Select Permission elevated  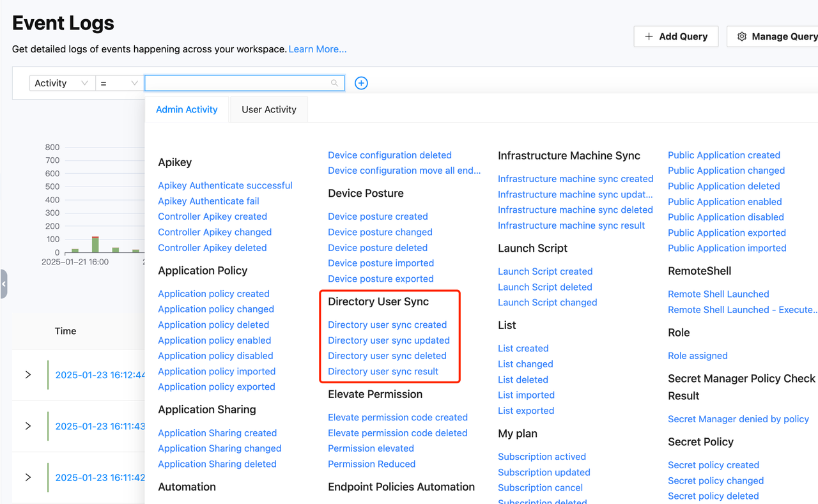tap(371, 448)
